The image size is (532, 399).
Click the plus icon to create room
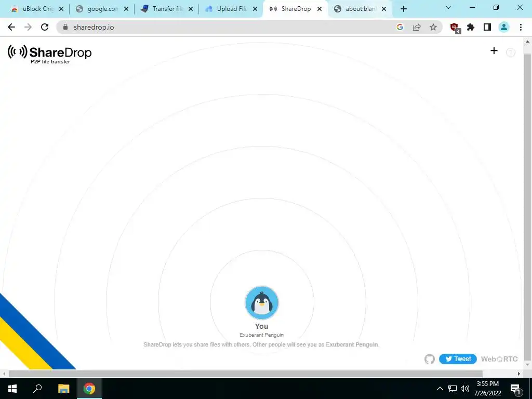tap(494, 51)
